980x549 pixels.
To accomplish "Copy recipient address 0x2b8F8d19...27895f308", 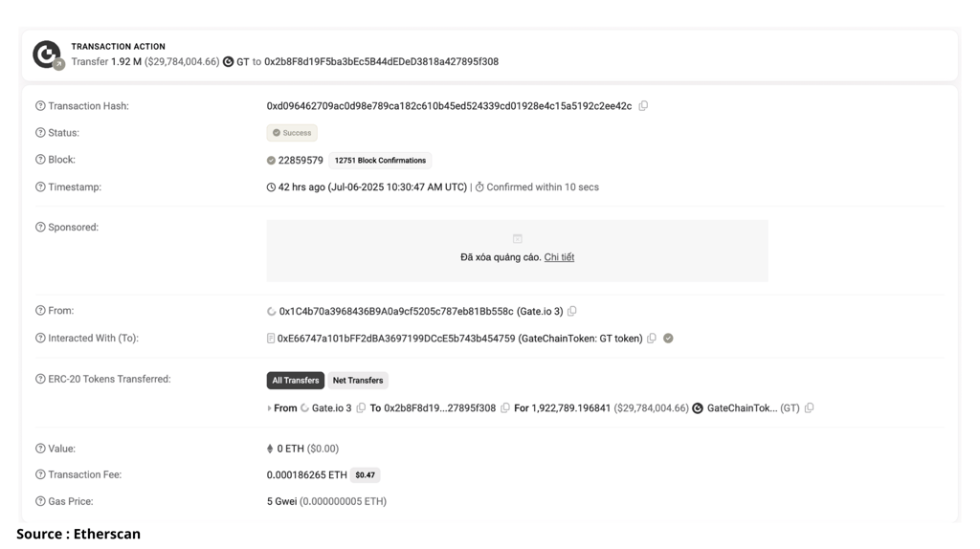I will click(505, 407).
